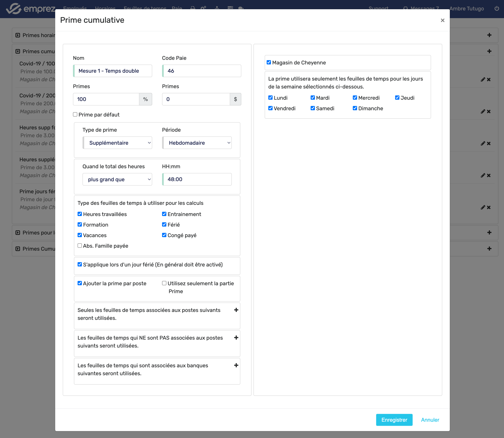This screenshot has height=438, width=504.
Task: Check Abs. Famille payée
Action: pyautogui.click(x=80, y=246)
